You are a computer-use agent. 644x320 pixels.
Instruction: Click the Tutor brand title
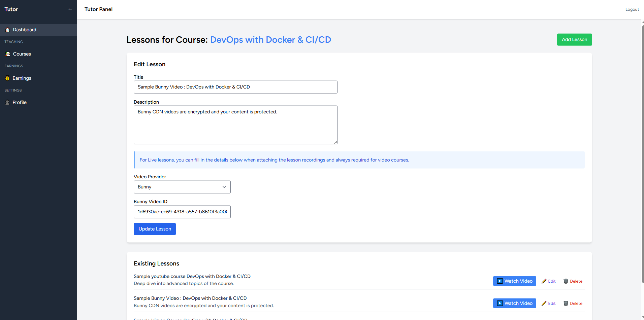pyautogui.click(x=11, y=9)
